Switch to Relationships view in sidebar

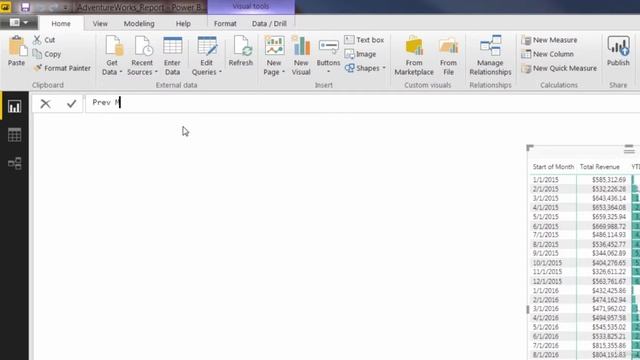pos(14,163)
